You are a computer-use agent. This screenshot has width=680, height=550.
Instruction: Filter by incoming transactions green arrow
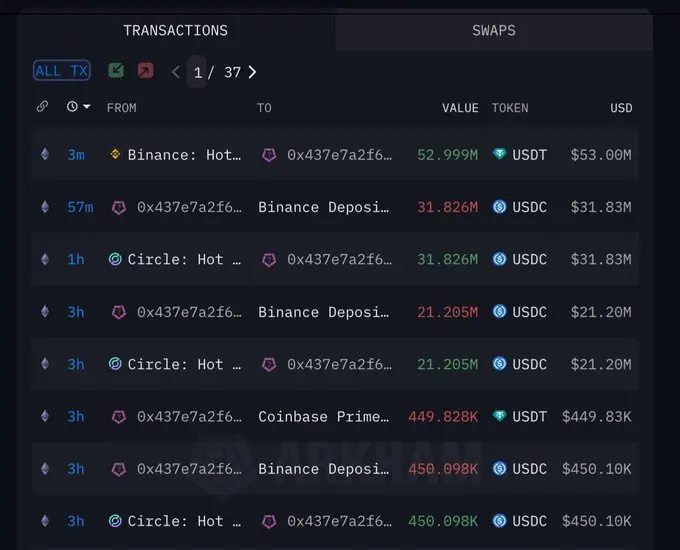[x=116, y=70]
